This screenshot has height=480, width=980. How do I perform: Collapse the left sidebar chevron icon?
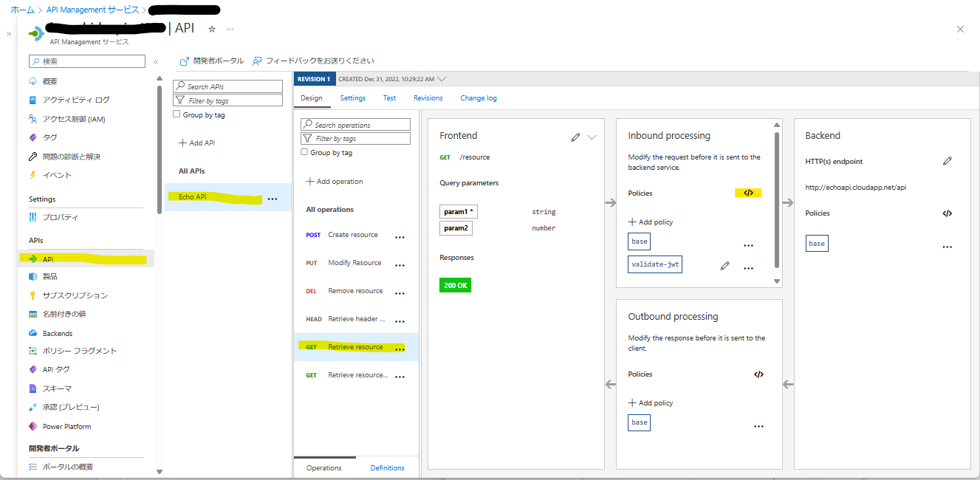(156, 62)
